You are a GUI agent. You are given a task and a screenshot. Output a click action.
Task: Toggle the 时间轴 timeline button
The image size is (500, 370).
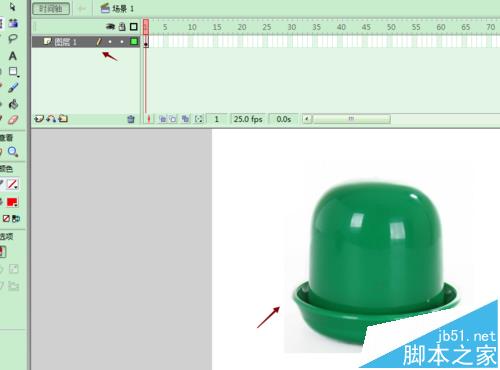(51, 8)
